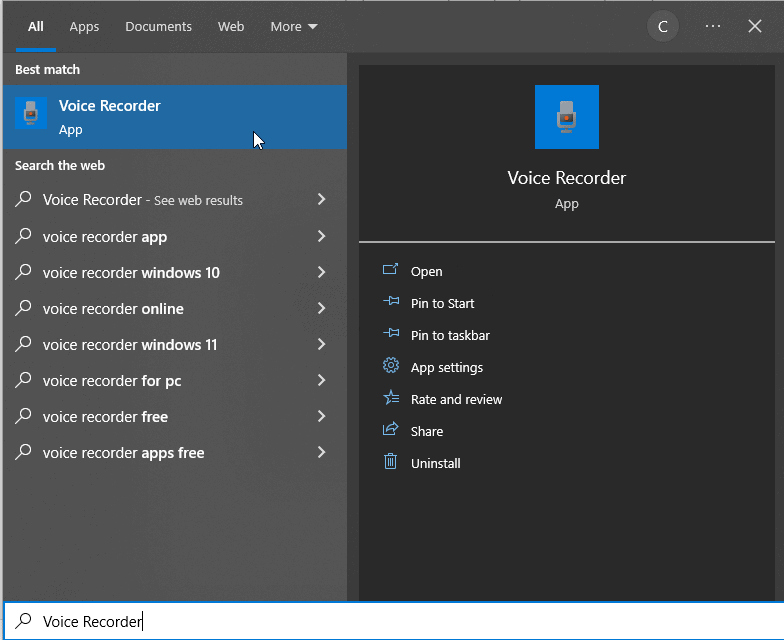
Task: Open App settings for Voice Recorder
Action: 446,368
